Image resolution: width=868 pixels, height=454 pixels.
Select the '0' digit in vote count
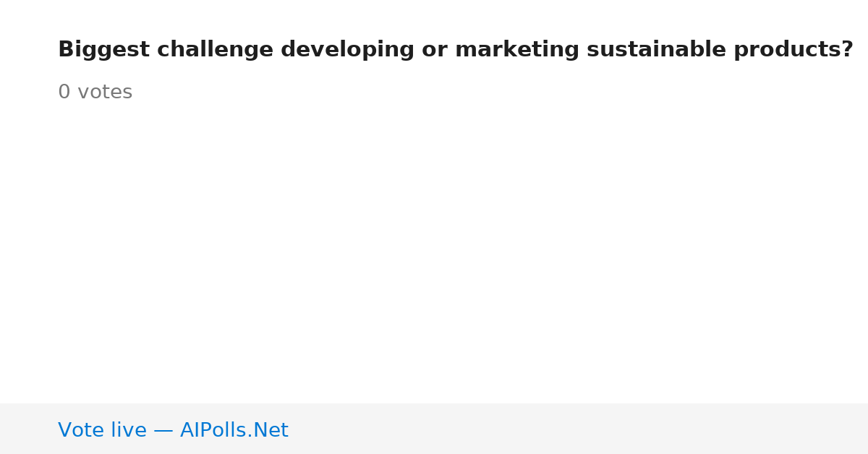(x=64, y=93)
